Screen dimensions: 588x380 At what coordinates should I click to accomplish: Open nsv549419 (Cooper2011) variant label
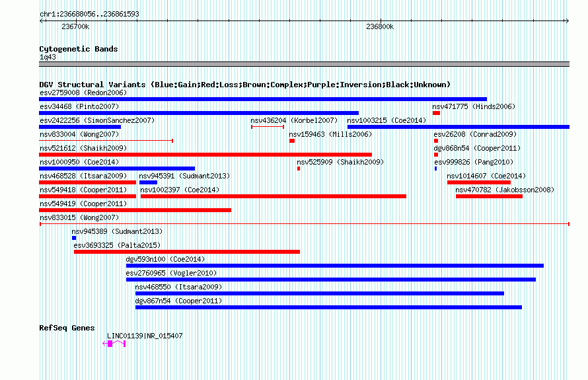click(x=83, y=204)
